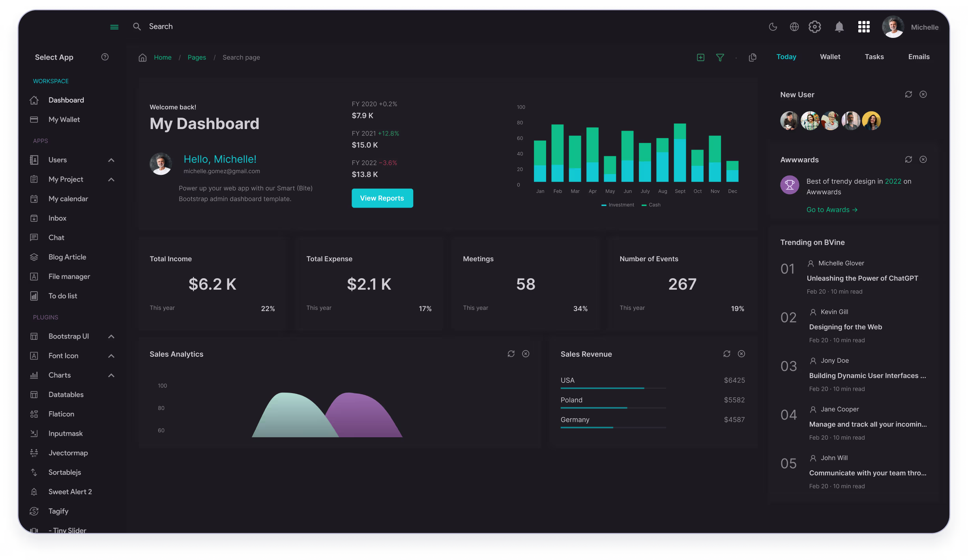Toggle the hamburger sidebar menu icon
The image size is (968, 560).
[114, 27]
